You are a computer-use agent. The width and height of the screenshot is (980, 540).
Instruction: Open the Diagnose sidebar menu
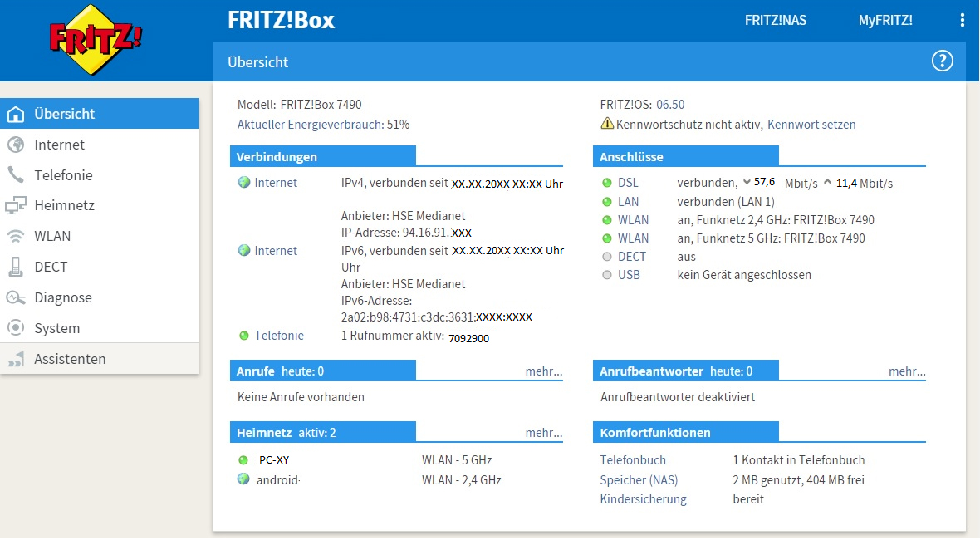pyautogui.click(x=100, y=297)
